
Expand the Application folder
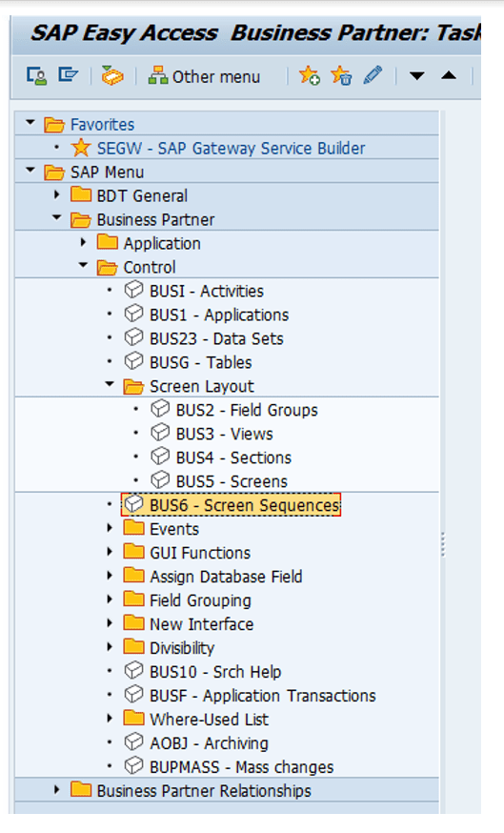[84, 243]
